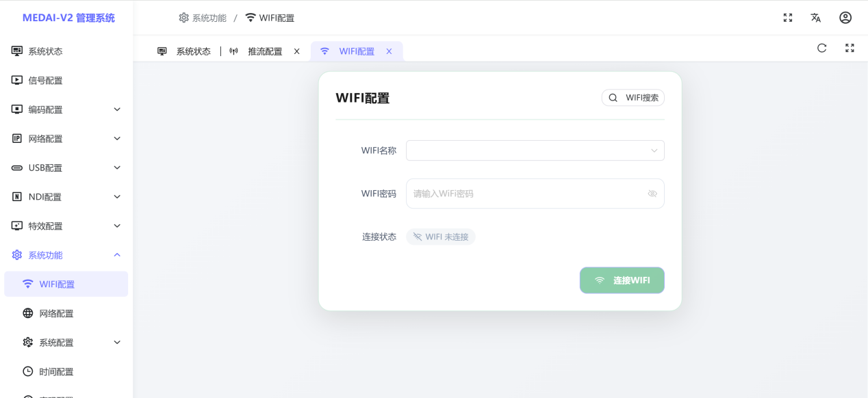This screenshot has width=868, height=398.
Task: Click the magnifier icon in WIFI搜索 button
Action: tap(613, 98)
